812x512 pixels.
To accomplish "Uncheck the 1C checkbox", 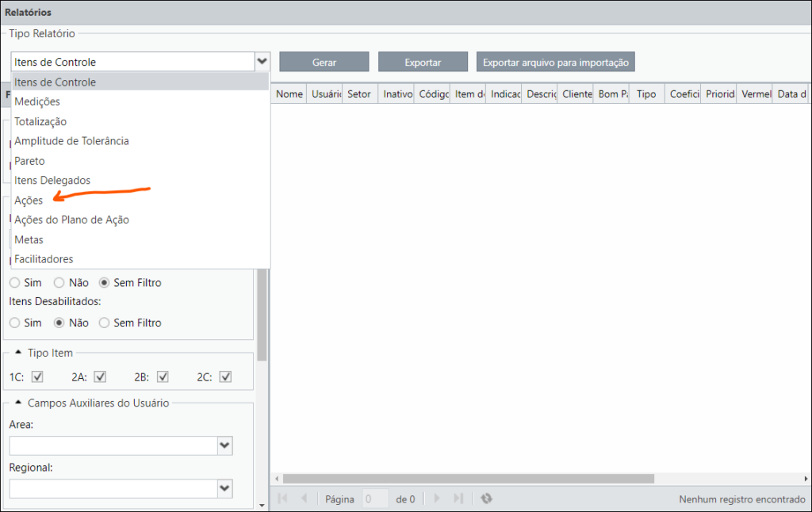I will [x=37, y=376].
